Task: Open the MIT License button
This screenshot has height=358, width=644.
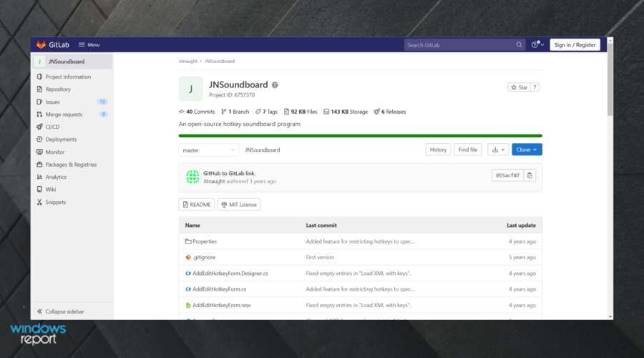Action: pos(238,205)
